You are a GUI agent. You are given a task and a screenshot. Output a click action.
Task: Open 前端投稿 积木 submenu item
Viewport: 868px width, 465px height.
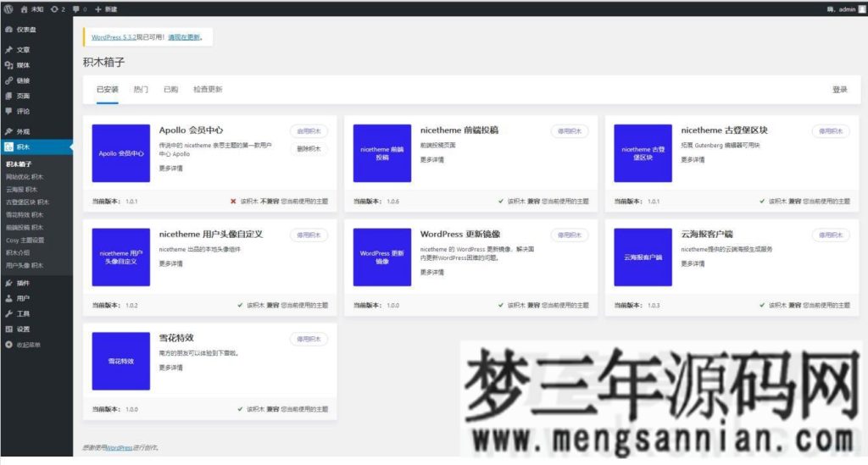pos(25,228)
